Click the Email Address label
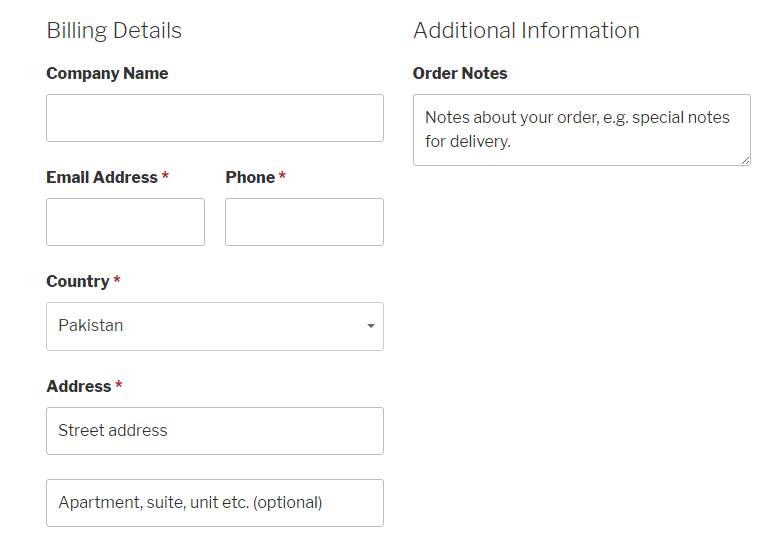 coord(101,177)
